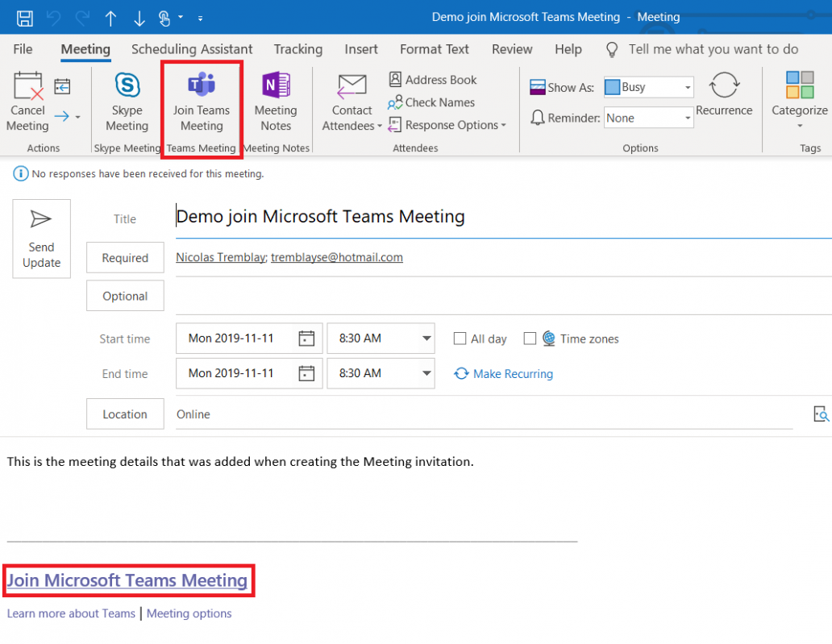Select the Meeting ribbon tab
Screen dimensions: 832x644
85,49
